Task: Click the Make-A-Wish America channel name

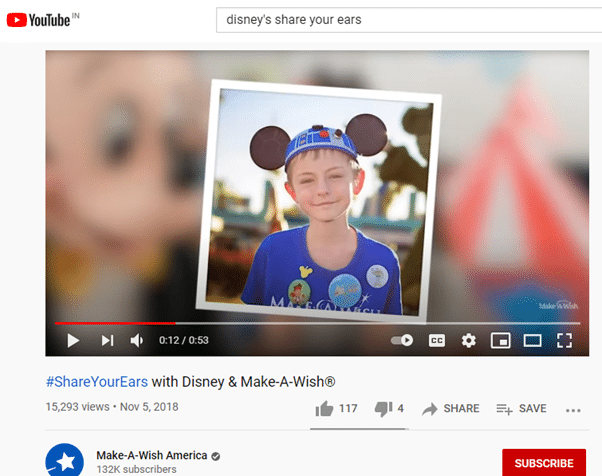Action: (152, 455)
